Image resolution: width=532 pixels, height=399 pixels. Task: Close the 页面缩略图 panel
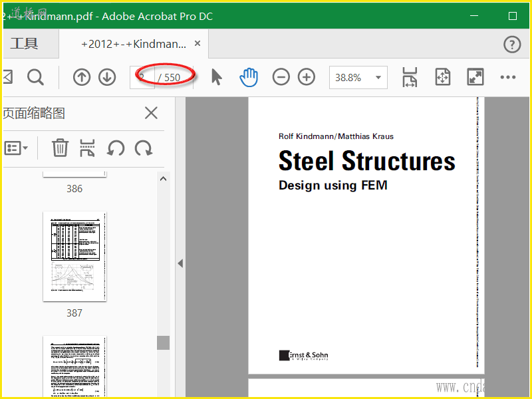(x=151, y=113)
